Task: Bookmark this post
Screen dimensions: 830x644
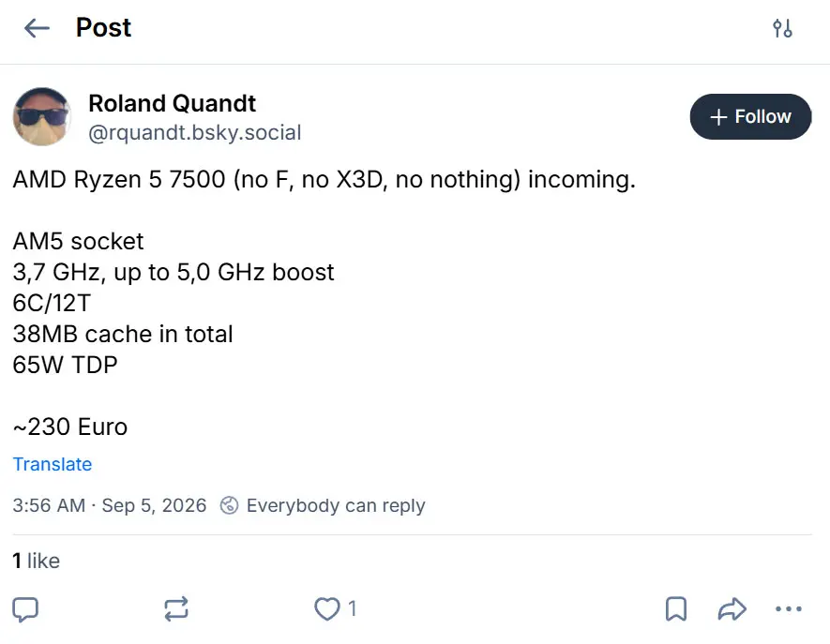Action: (676, 608)
